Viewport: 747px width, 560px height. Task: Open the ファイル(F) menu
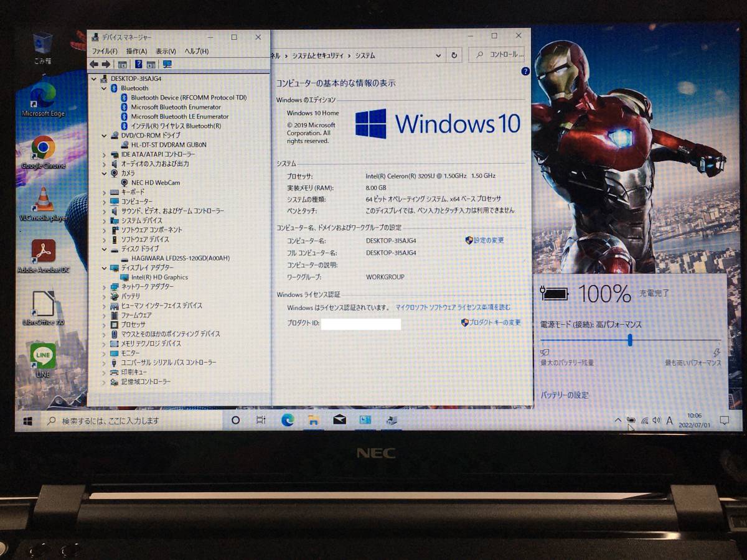[105, 51]
